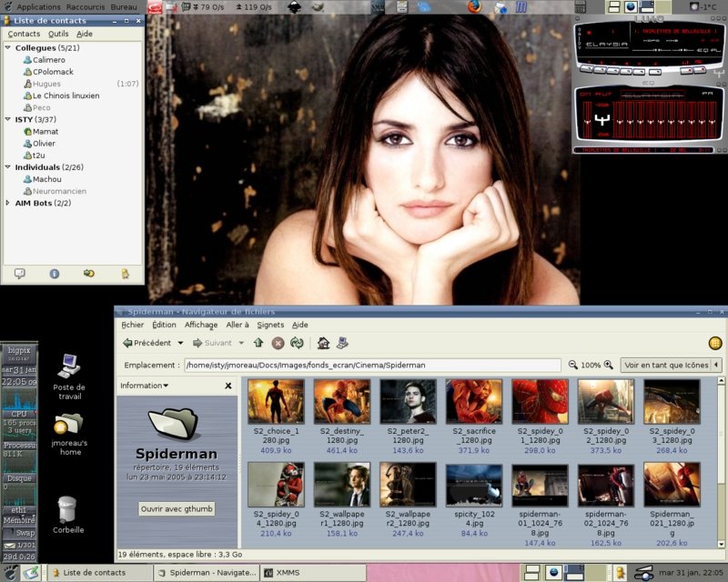The width and height of the screenshot is (728, 582).
Task: Select the S2_choice_1280.jpg thumbnail
Action: (x=276, y=401)
